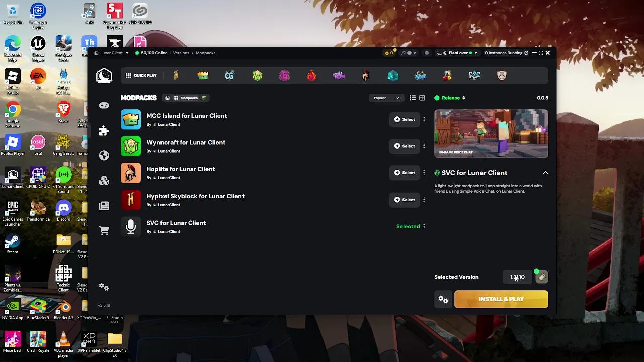Viewport: 644px width, 362px height.
Task: Go to Versions breadcrumb
Action: click(181, 53)
